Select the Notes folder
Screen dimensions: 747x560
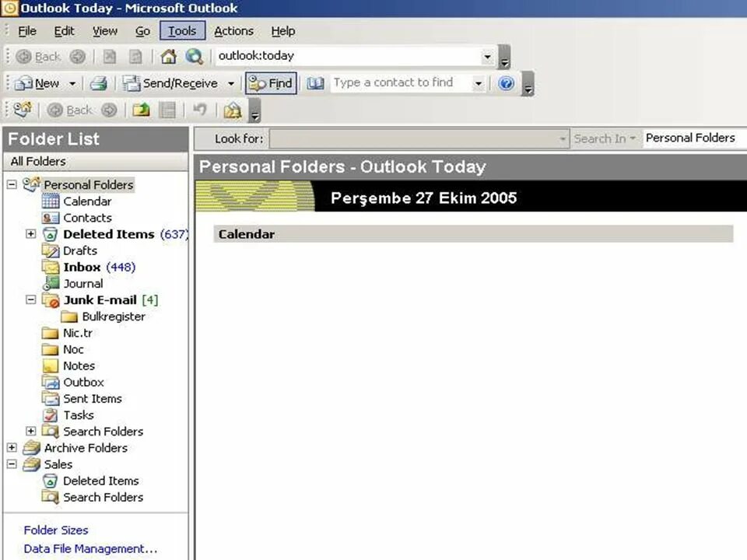pos(79,366)
